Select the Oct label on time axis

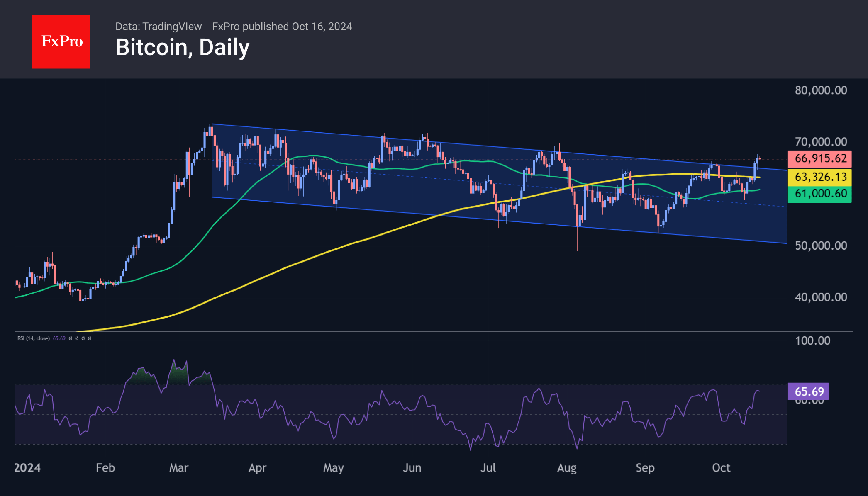(721, 468)
